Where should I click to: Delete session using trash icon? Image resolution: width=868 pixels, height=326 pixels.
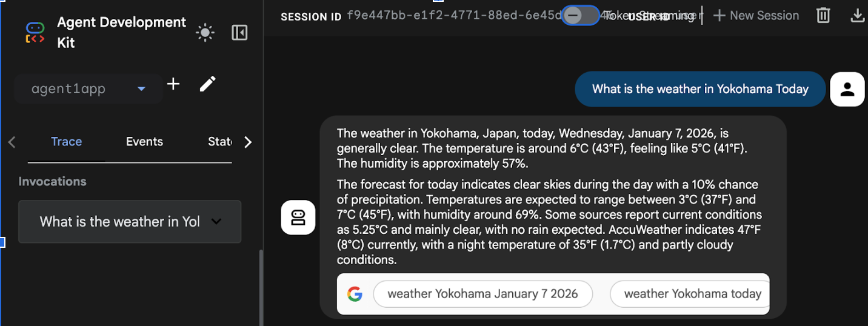823,16
